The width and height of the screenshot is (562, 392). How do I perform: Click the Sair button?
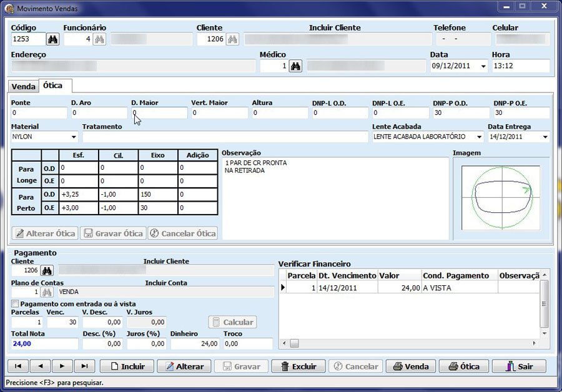(x=520, y=366)
